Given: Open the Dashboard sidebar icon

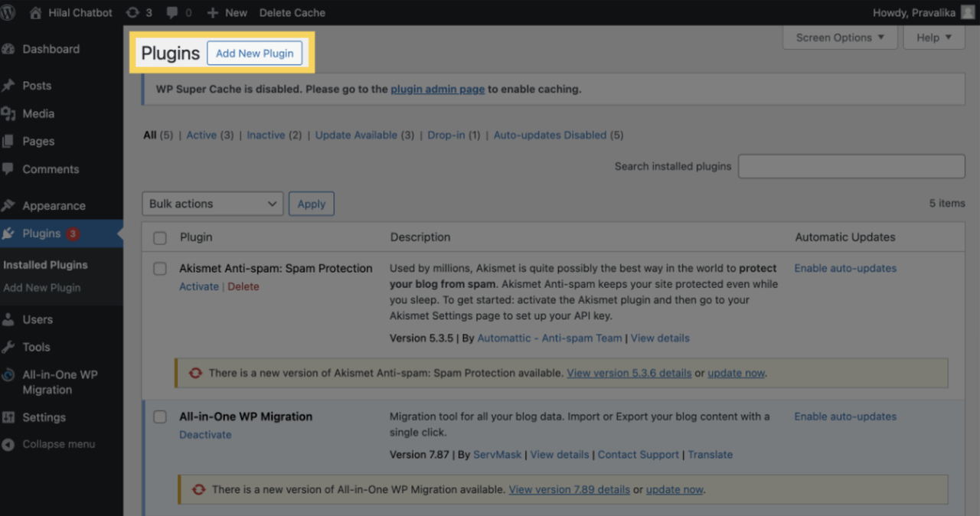Looking at the screenshot, I should (8, 49).
